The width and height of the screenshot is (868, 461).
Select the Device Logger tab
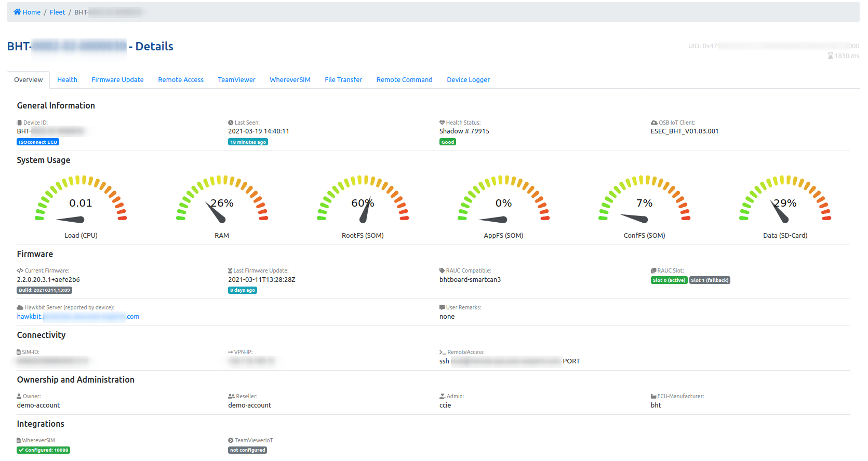[468, 80]
